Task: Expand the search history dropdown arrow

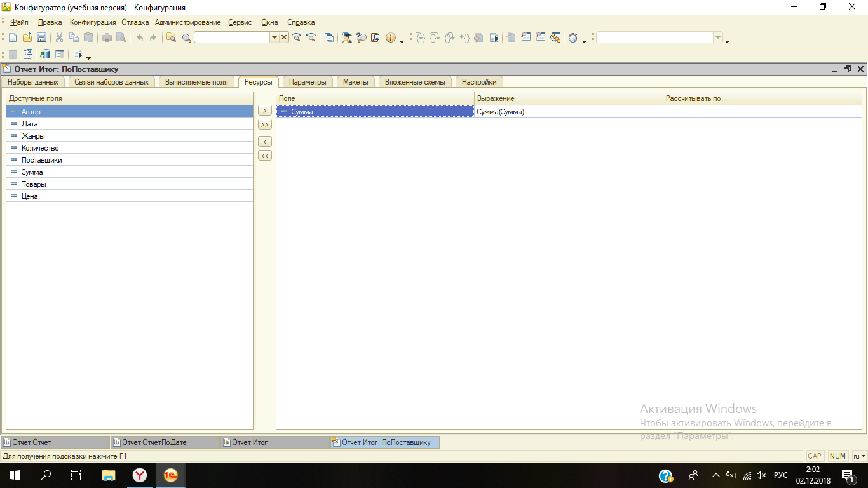Action: coord(275,37)
